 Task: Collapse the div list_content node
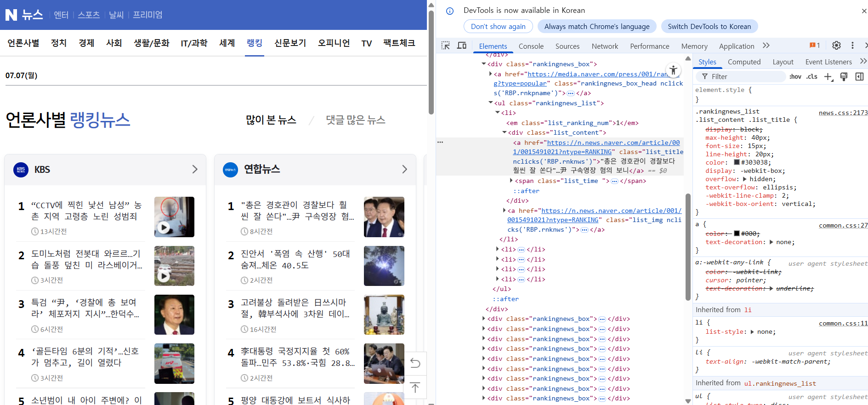pos(505,132)
